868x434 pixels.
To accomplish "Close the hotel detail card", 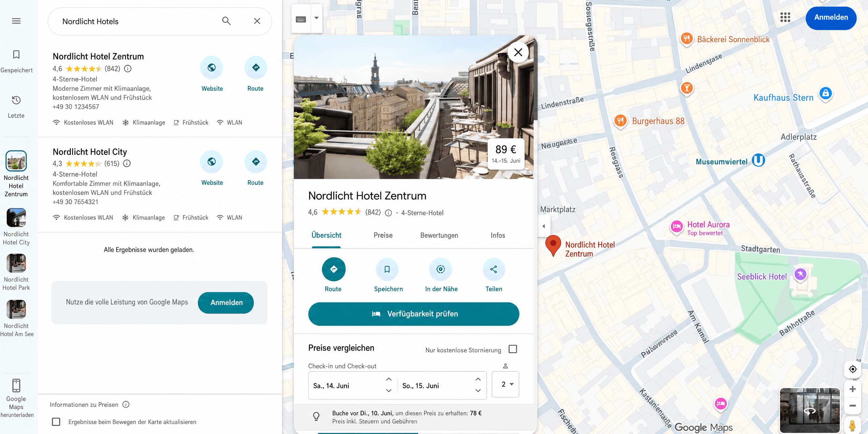I will click(x=518, y=52).
